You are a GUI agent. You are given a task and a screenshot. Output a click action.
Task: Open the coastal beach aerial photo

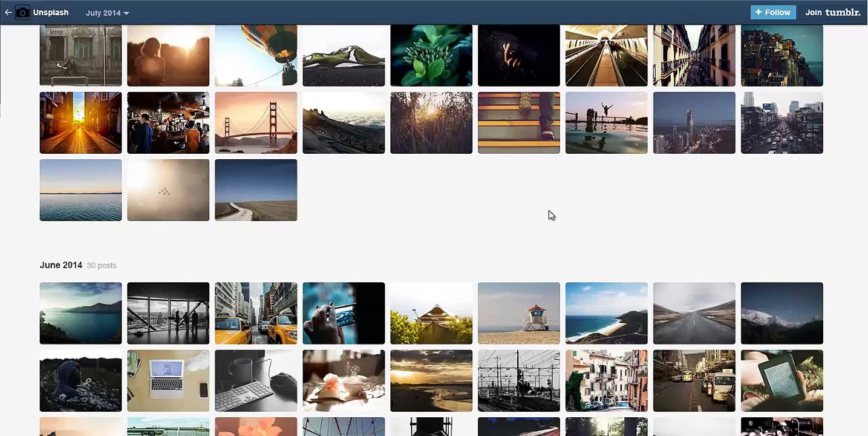click(x=607, y=313)
